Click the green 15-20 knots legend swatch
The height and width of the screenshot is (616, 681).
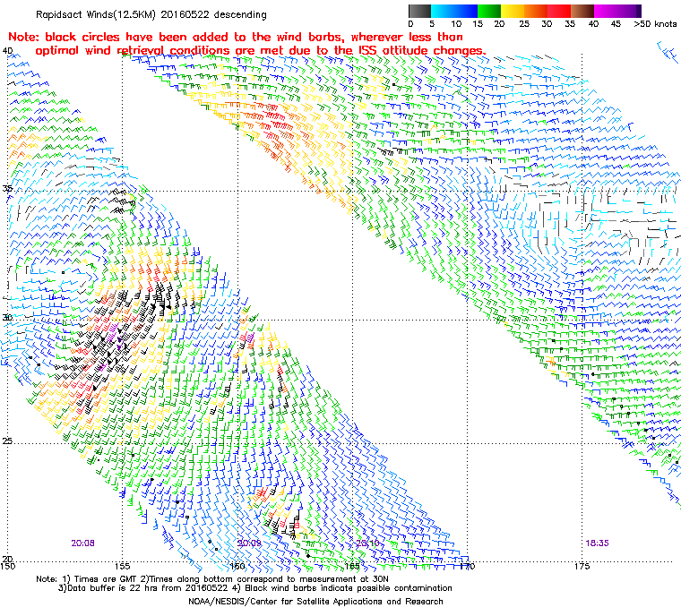click(489, 11)
